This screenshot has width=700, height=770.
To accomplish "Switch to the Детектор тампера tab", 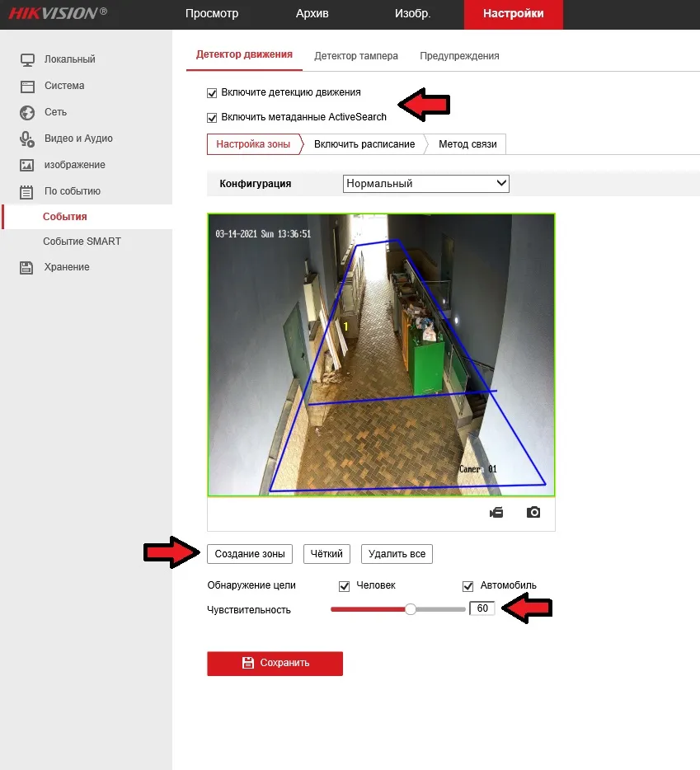I will 356,55.
